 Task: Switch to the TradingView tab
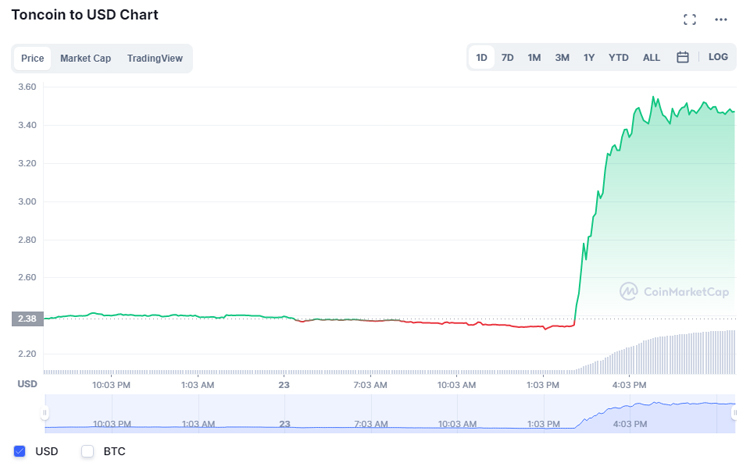click(x=155, y=58)
